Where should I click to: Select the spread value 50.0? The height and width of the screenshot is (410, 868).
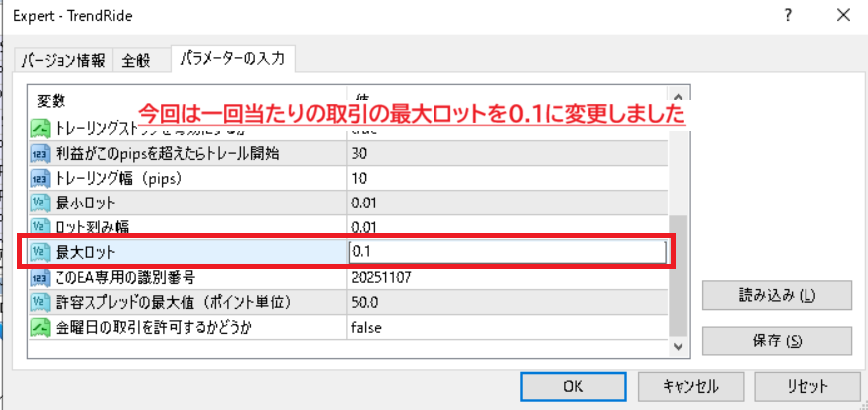point(364,302)
